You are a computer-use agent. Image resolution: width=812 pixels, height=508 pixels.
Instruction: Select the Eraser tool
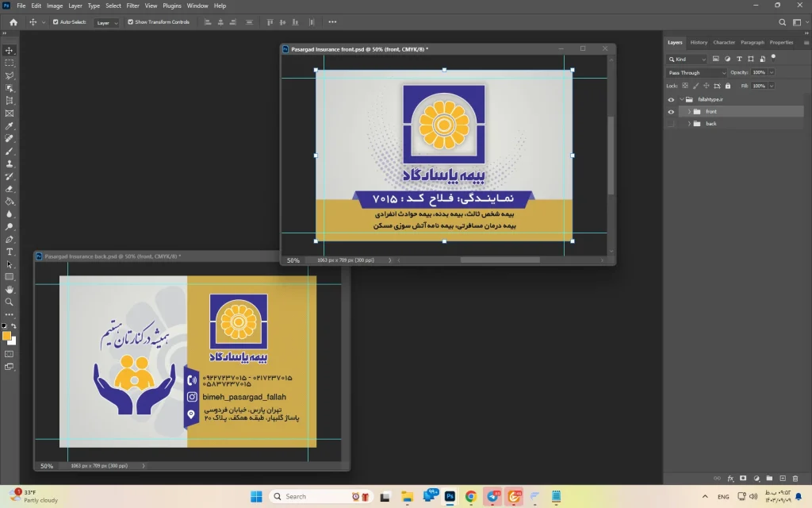[10, 189]
